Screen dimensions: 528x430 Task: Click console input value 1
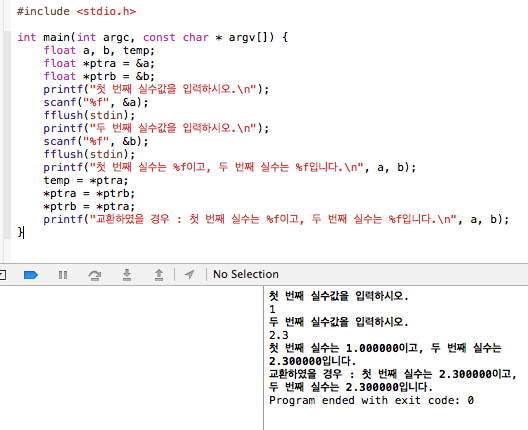point(272,309)
